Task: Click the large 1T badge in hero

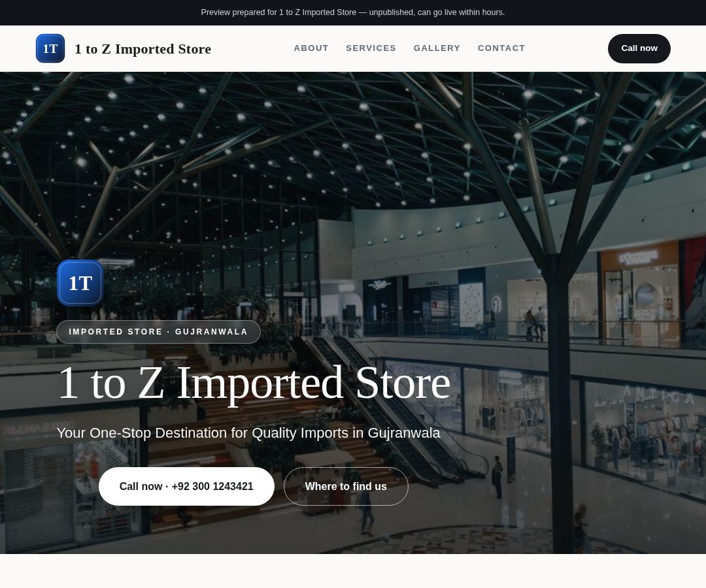Action: [80, 283]
